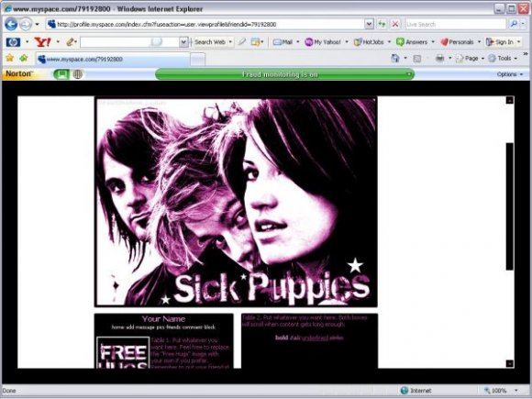Click the Sick Puppies banner image
This screenshot has height=399, width=532.
[236, 203]
